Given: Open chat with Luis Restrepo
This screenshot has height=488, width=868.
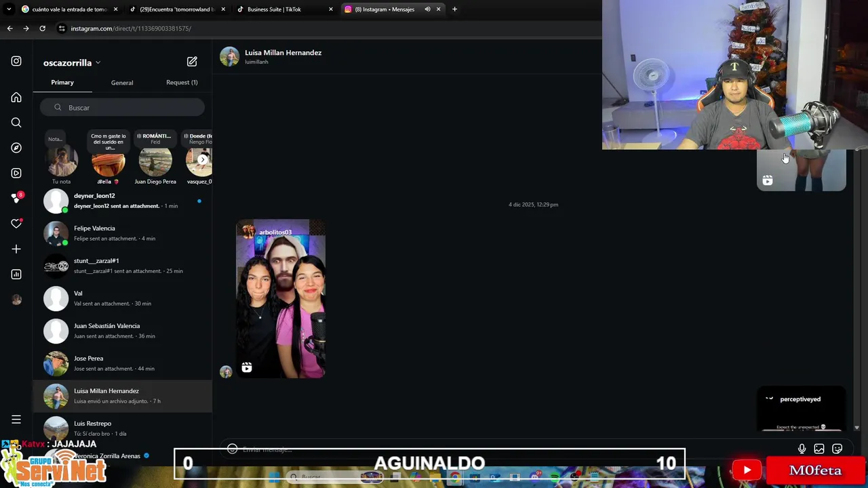Looking at the screenshot, I should (122, 428).
